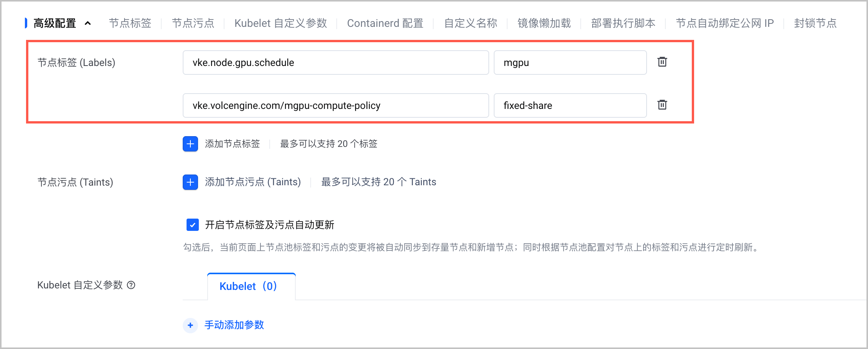The width and height of the screenshot is (868, 349).
Task: Edit the label value field containing mgpu
Action: click(570, 63)
